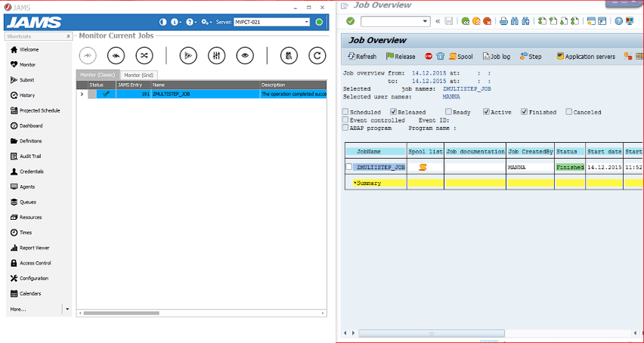Click the Application servers button
The width and height of the screenshot is (644, 343).
pos(586,56)
